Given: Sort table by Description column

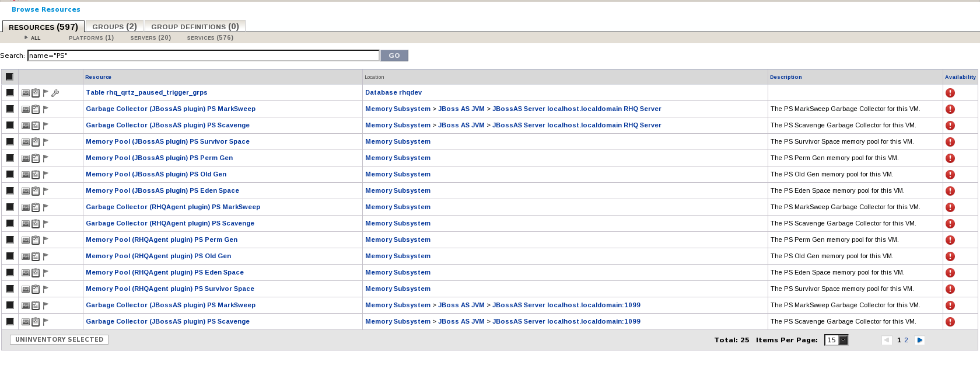Looking at the screenshot, I should (x=786, y=77).
